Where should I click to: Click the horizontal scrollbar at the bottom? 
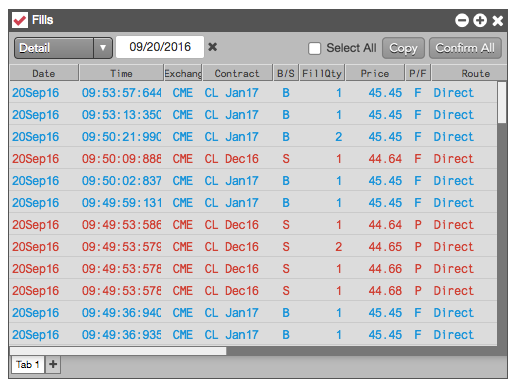[x=118, y=351]
